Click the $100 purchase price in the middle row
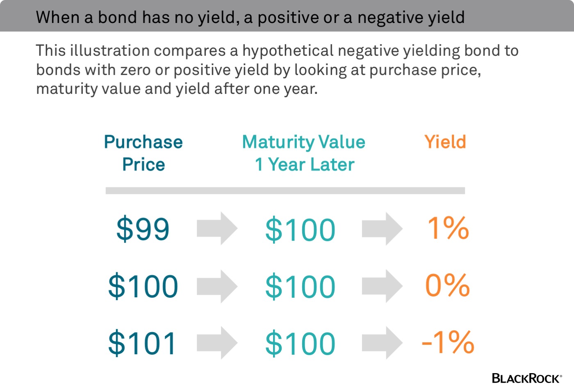Screen dimensions: 574x392 143,286
